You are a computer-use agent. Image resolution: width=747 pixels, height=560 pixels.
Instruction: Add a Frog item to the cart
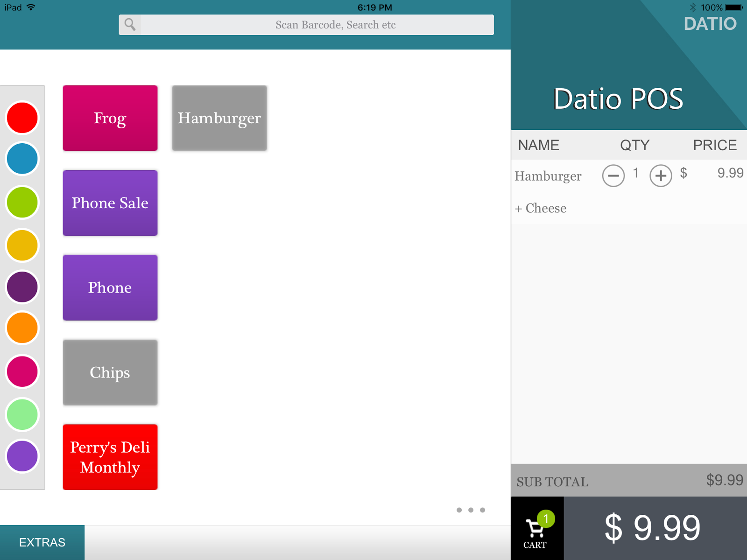(x=110, y=118)
